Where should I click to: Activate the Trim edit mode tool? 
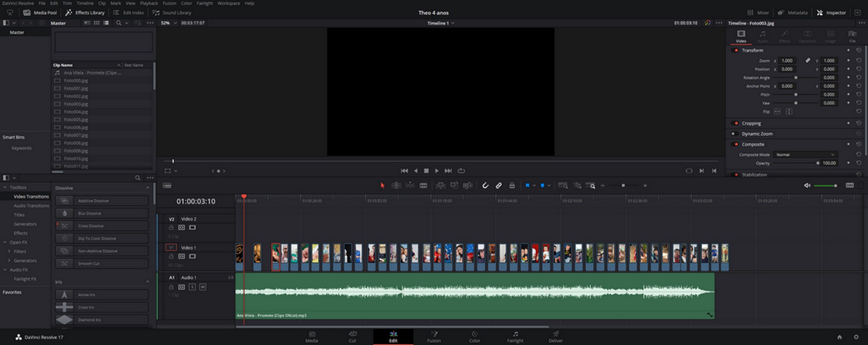click(396, 186)
